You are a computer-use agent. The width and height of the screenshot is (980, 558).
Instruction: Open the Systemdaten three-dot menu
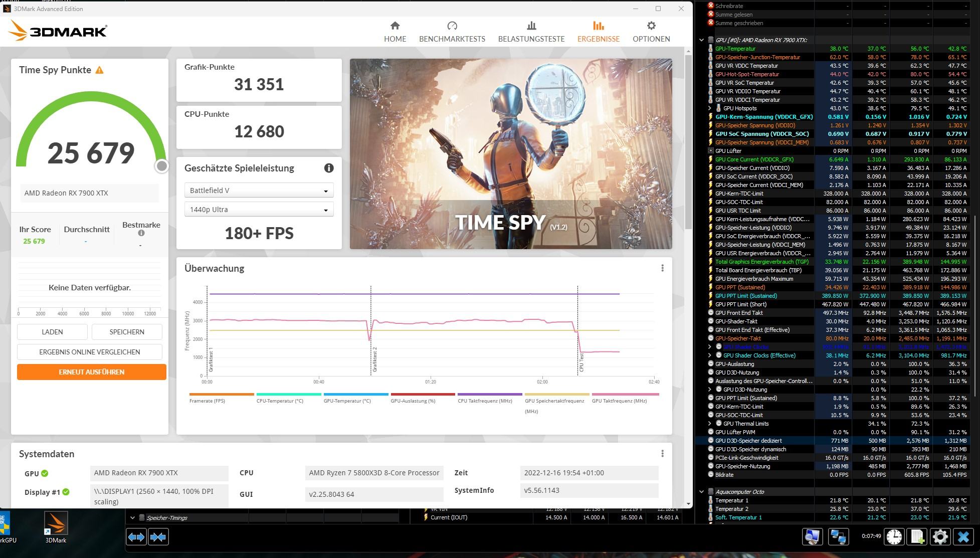coord(662,454)
